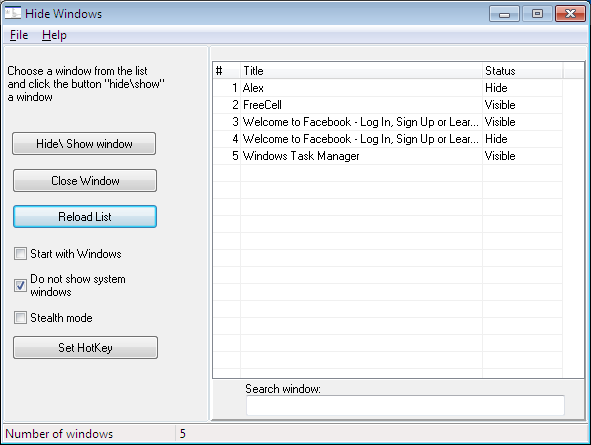Click the Reload List button
Viewport: 591px width, 445px height.
pos(85,217)
